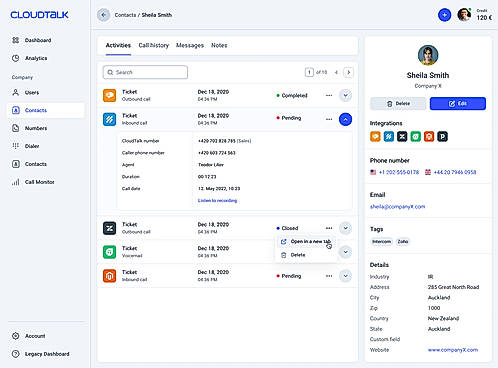
Task: Click the Listen to recording link
Action: [217, 201]
